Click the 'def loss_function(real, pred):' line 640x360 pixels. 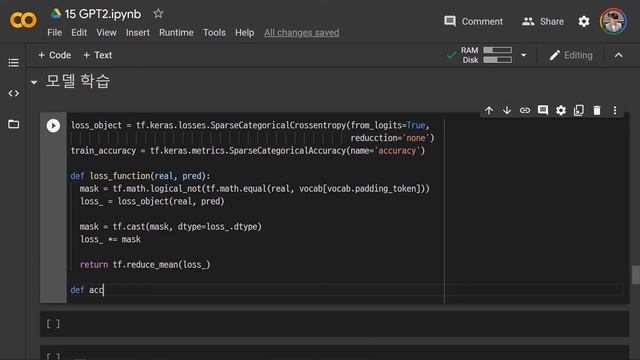pos(140,176)
